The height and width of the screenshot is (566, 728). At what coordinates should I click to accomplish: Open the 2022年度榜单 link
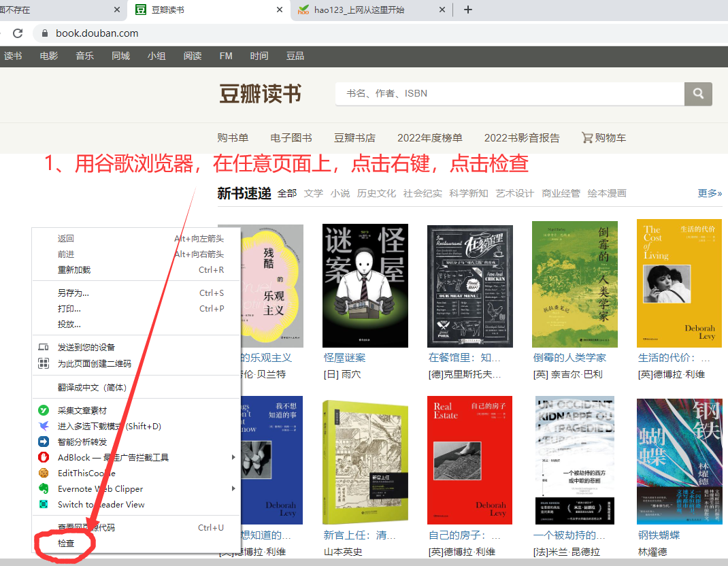(x=430, y=138)
